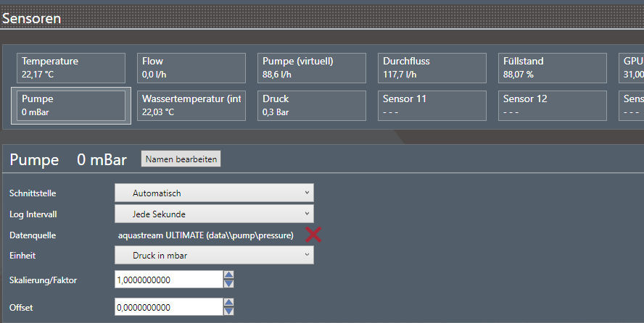
Task: Select the Druck sensor tile
Action: [x=312, y=105]
